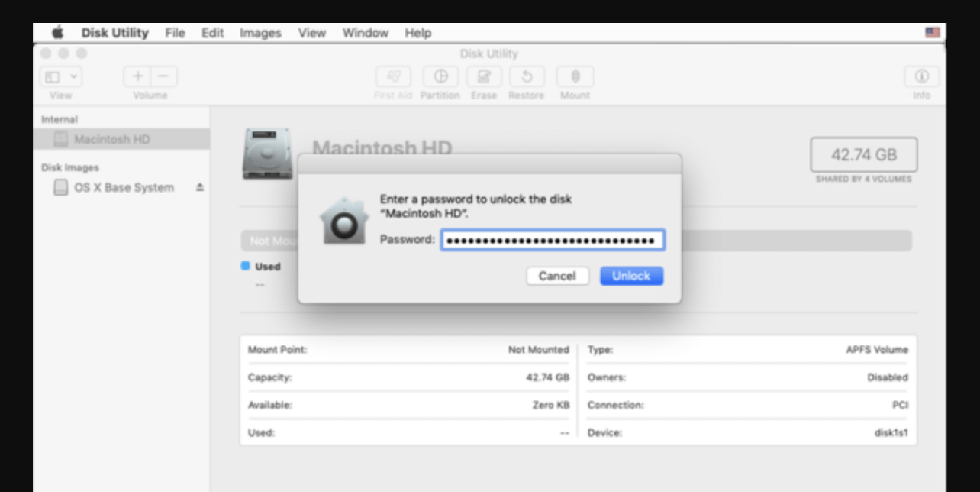Open the Restore tool
Viewport: 980px width, 492px height.
tap(526, 76)
